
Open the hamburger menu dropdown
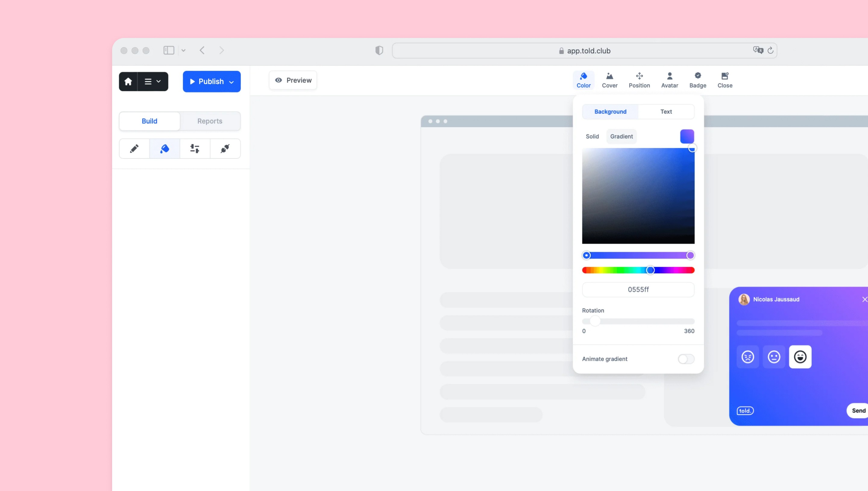[153, 82]
